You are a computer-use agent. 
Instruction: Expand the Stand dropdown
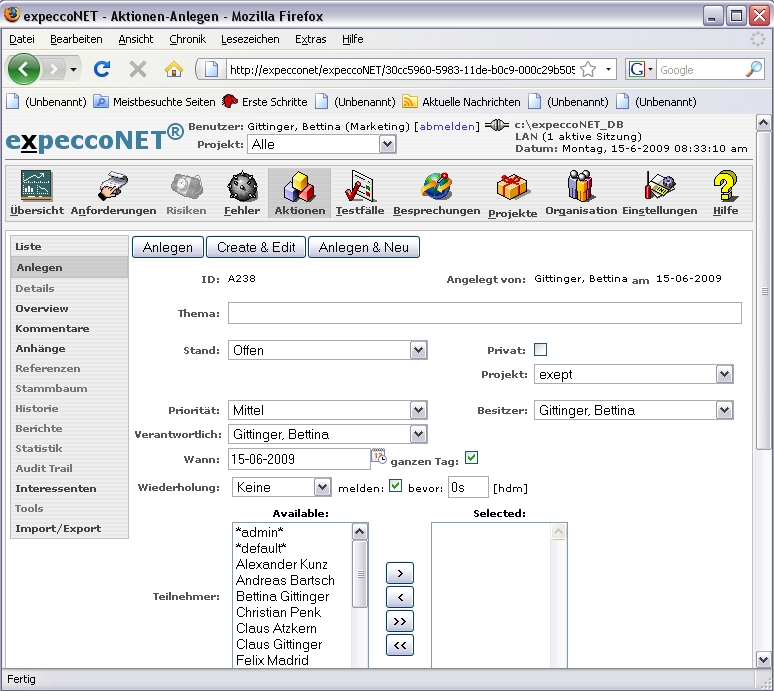pyautogui.click(x=418, y=350)
